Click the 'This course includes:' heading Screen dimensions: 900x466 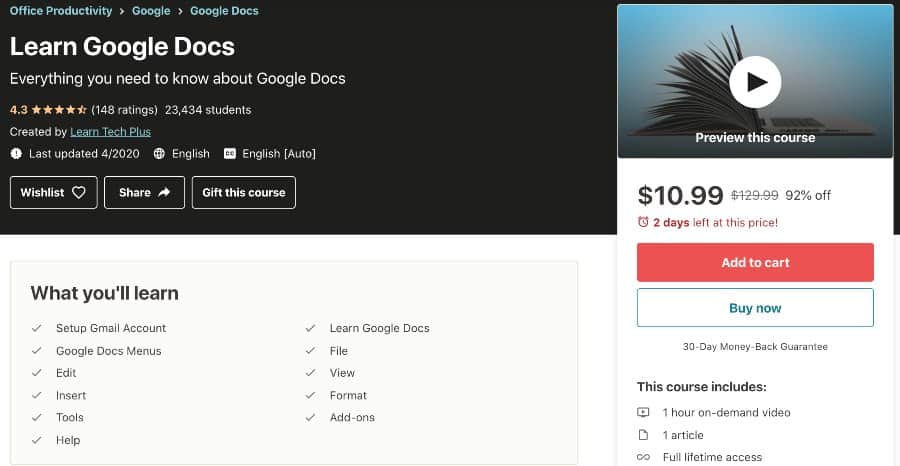[702, 387]
